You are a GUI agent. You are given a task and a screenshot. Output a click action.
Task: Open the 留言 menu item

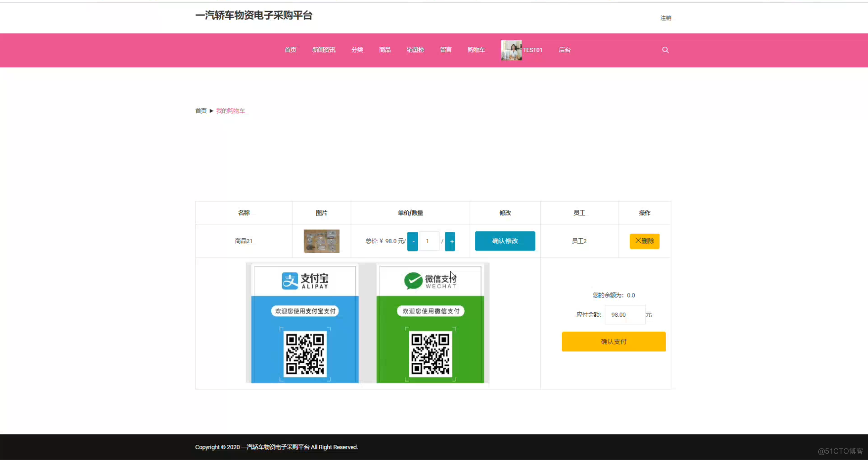click(x=446, y=50)
